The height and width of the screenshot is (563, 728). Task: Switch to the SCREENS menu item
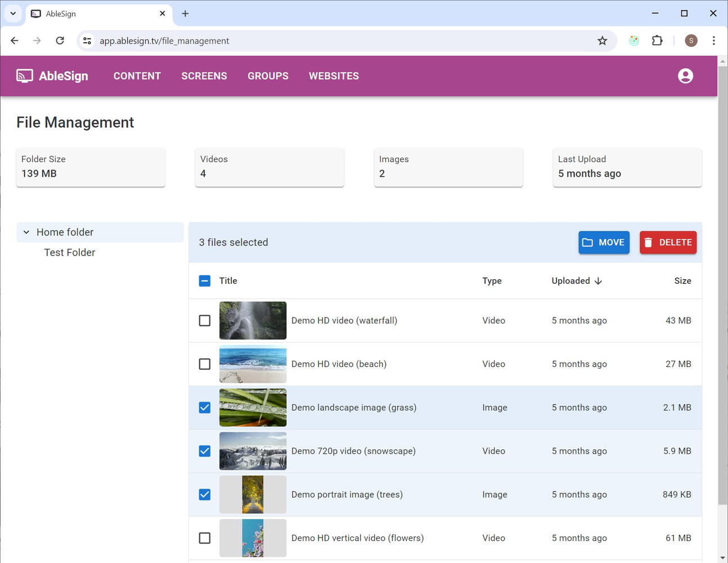pos(204,76)
